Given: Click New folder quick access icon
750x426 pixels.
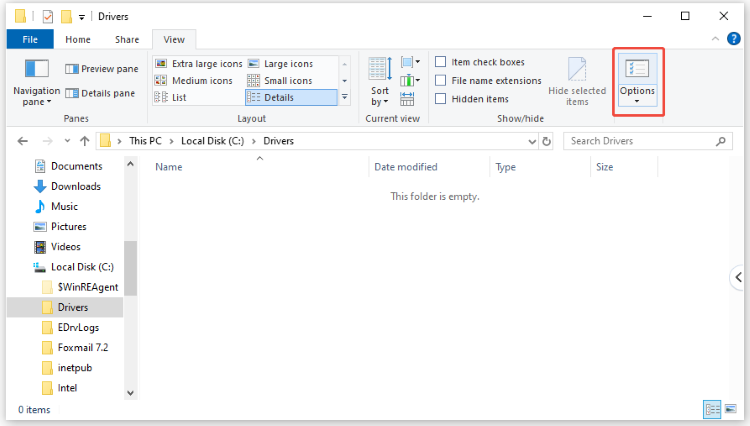Looking at the screenshot, I should coord(66,17).
